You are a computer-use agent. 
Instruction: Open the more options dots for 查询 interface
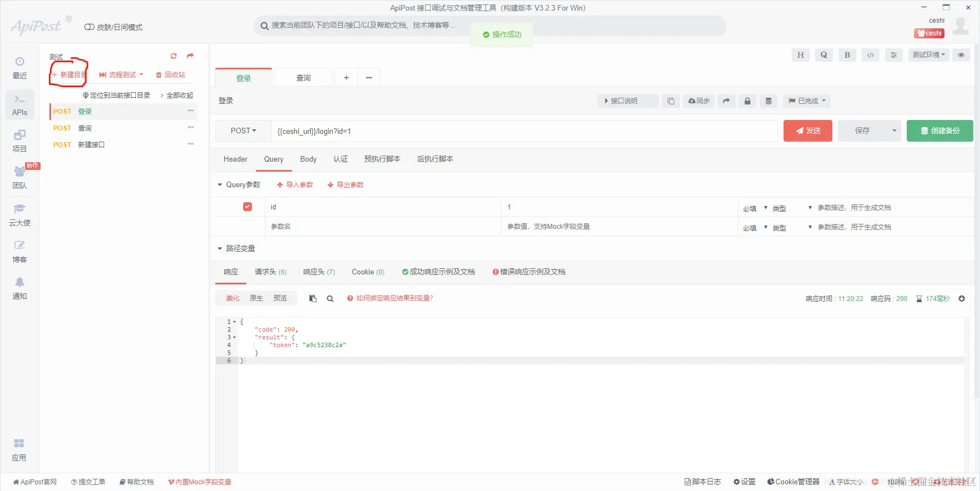(x=190, y=128)
